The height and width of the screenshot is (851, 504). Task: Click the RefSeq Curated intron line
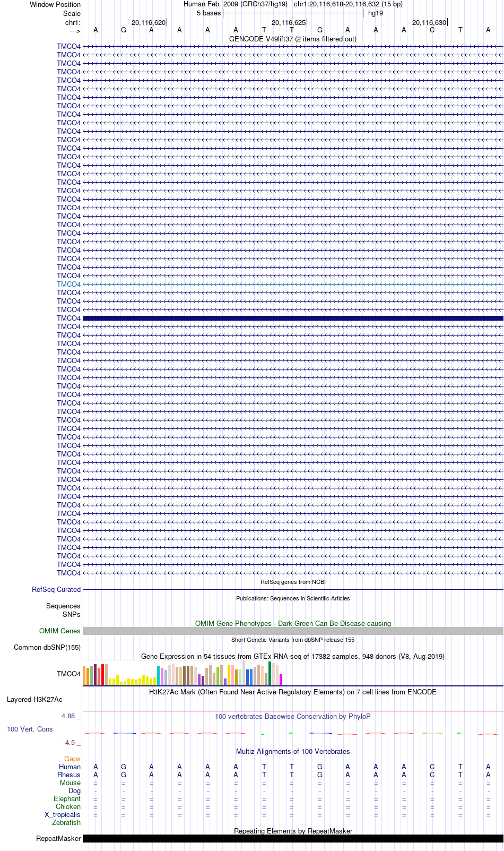(293, 590)
